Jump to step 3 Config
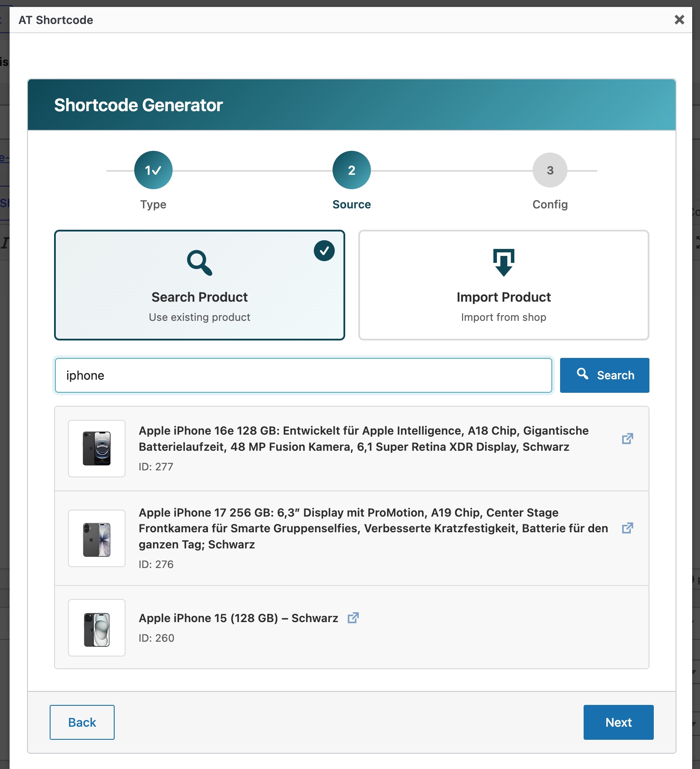 coord(550,170)
